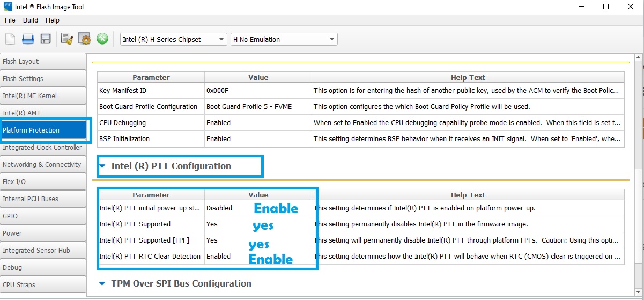The image size is (644, 300).
Task: Select the Key Manifest ID value 0x000F
Action: pyautogui.click(x=258, y=90)
